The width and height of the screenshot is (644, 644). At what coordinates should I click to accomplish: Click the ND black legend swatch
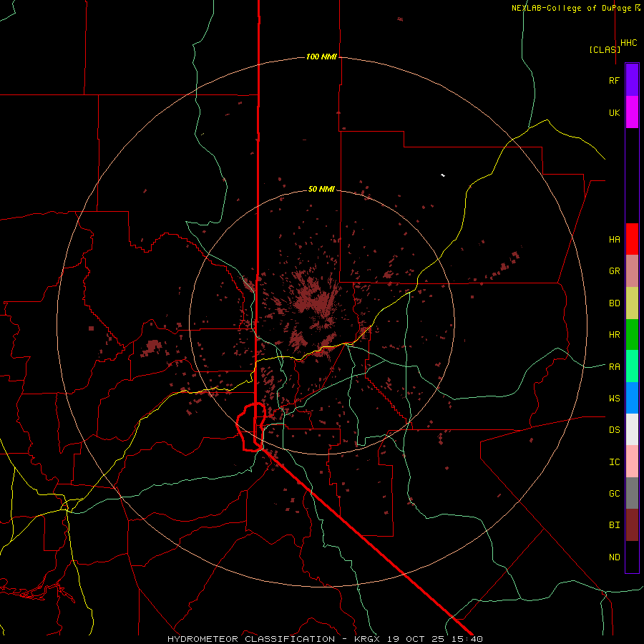[632, 557]
